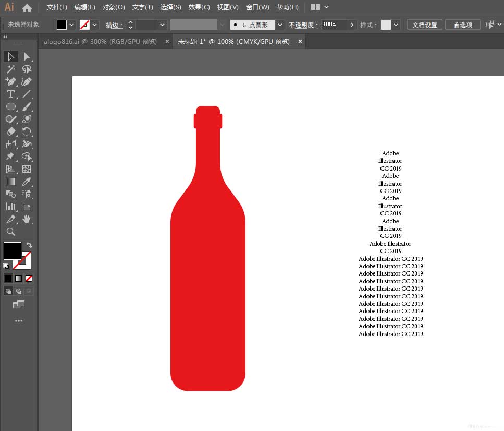Switch to the Hand tool
This screenshot has width=504, height=431.
(27, 219)
